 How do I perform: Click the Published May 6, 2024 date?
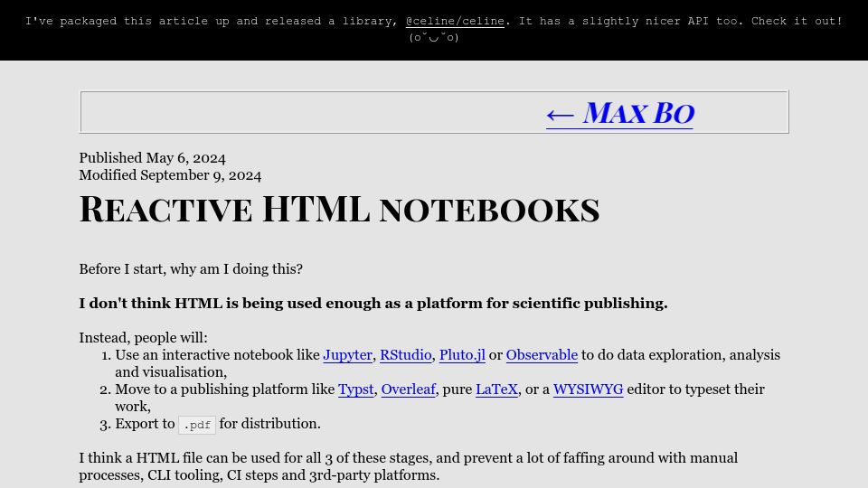tap(152, 158)
